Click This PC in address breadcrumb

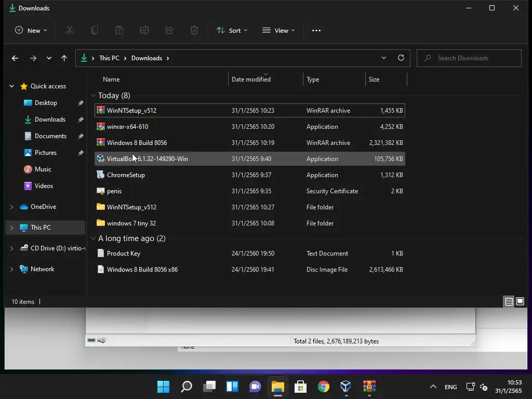109,58
